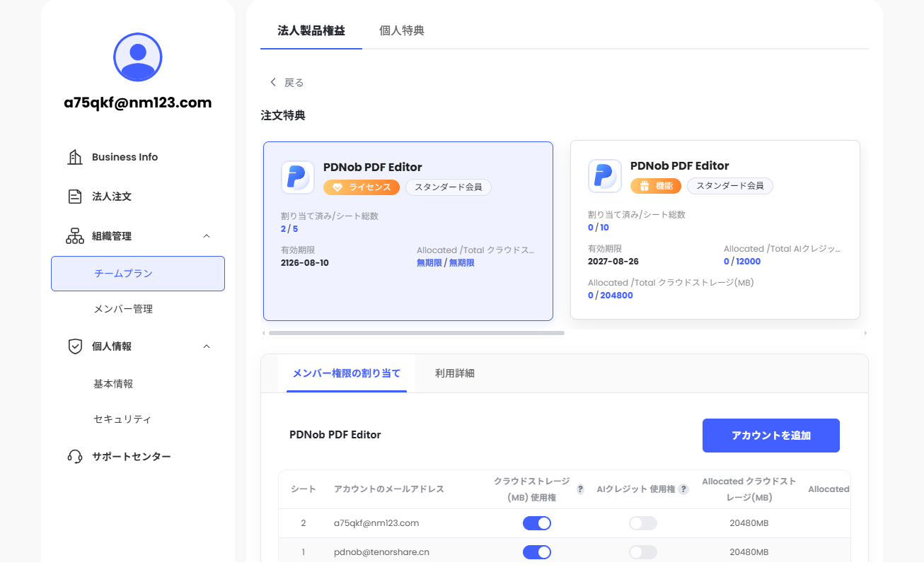Click the a75qkf@nm123.com email under the avatar
Screen dimensions: 924x572
tap(138, 103)
